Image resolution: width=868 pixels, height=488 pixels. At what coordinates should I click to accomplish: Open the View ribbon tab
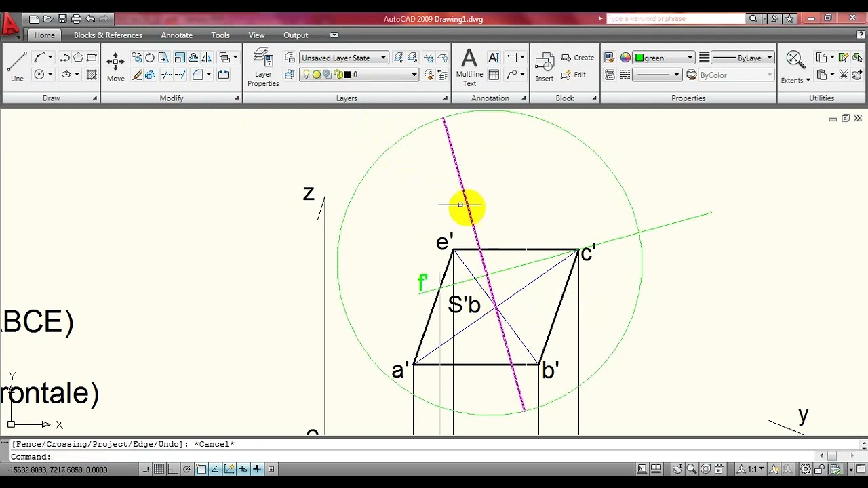point(256,35)
